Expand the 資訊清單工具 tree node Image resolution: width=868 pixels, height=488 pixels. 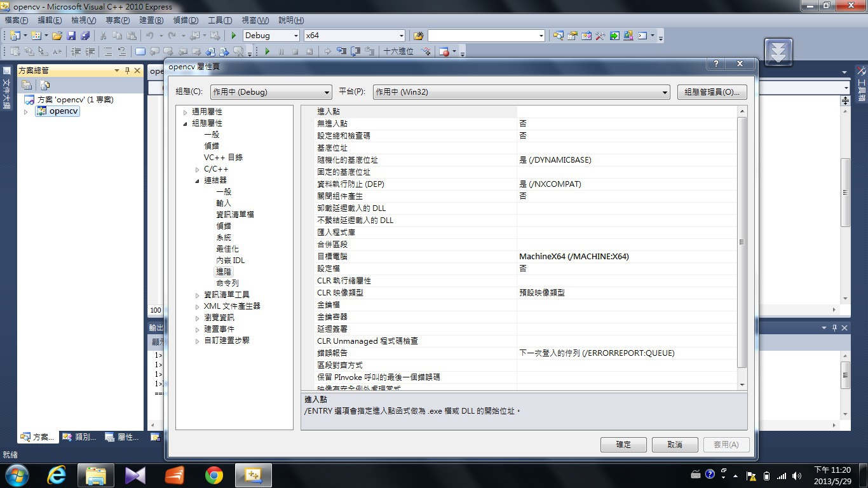coord(198,295)
